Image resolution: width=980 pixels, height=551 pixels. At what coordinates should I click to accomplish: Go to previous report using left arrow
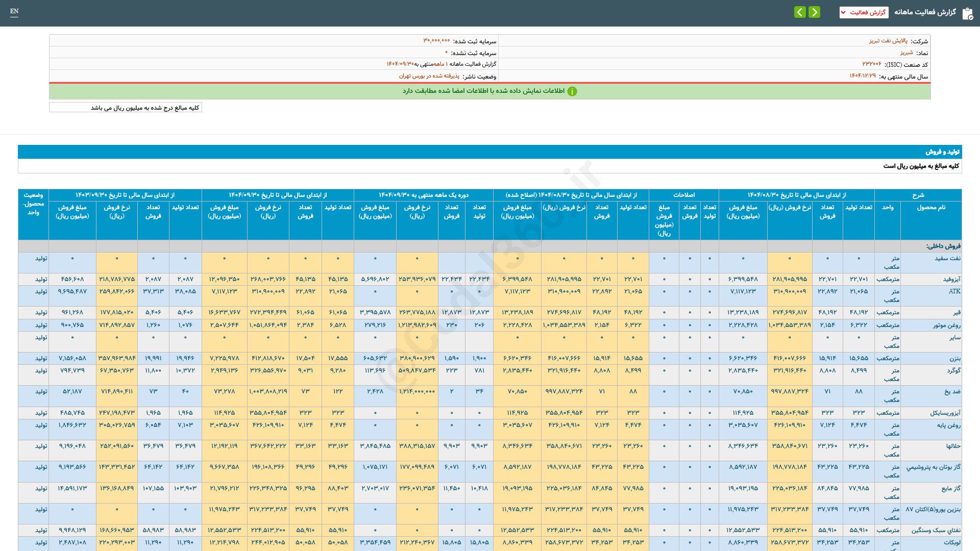pos(800,12)
